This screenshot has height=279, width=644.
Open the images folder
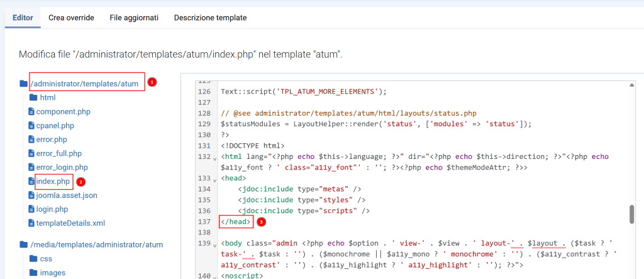click(53, 273)
